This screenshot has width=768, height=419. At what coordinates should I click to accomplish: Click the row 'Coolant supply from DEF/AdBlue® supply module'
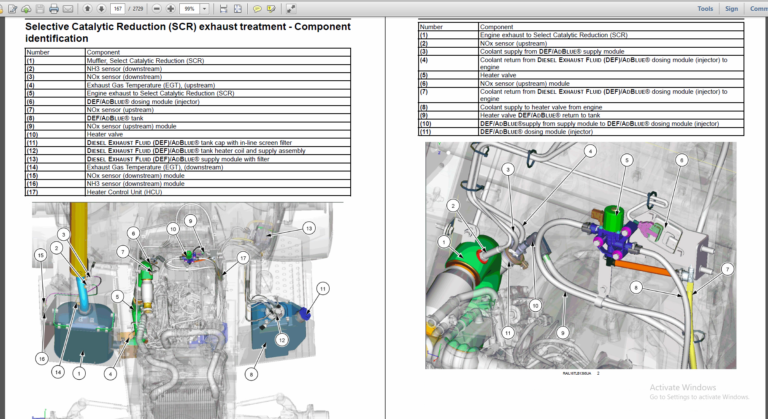581,51
